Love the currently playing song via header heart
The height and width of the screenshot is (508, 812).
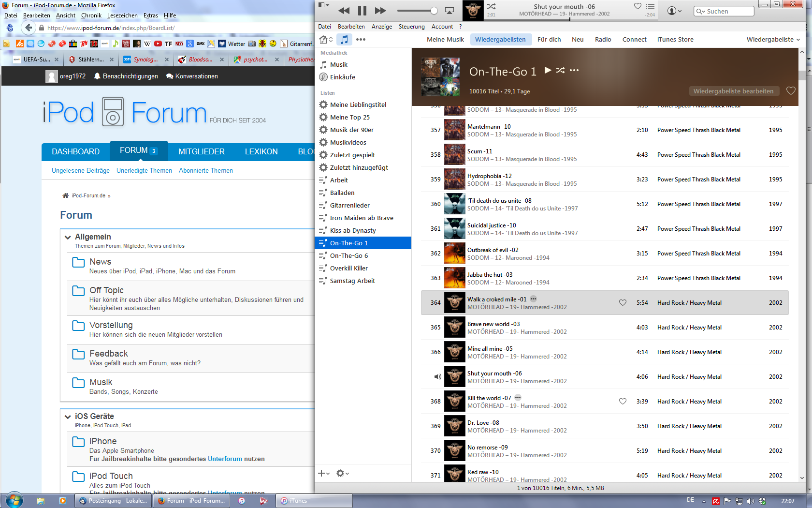tap(638, 6)
